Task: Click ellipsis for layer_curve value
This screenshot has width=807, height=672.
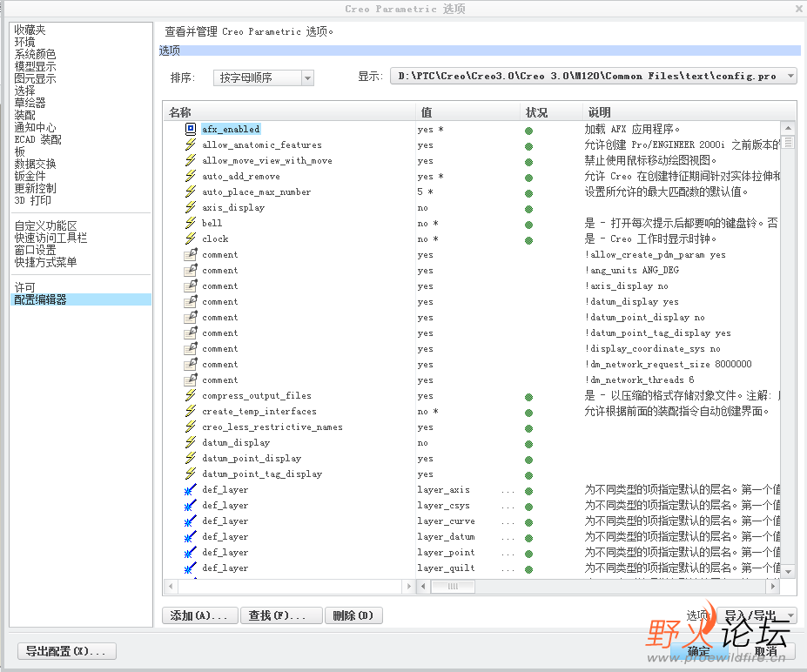Action: pyautogui.click(x=508, y=522)
